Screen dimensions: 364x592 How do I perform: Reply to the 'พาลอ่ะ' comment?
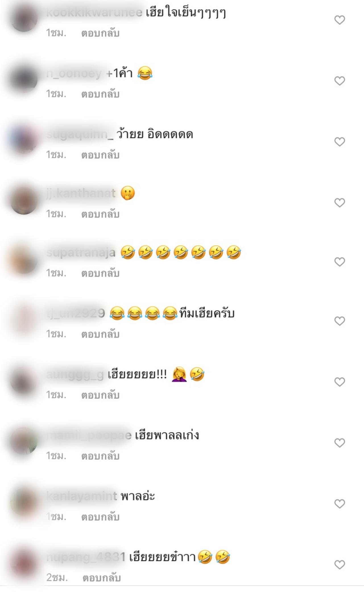click(100, 517)
